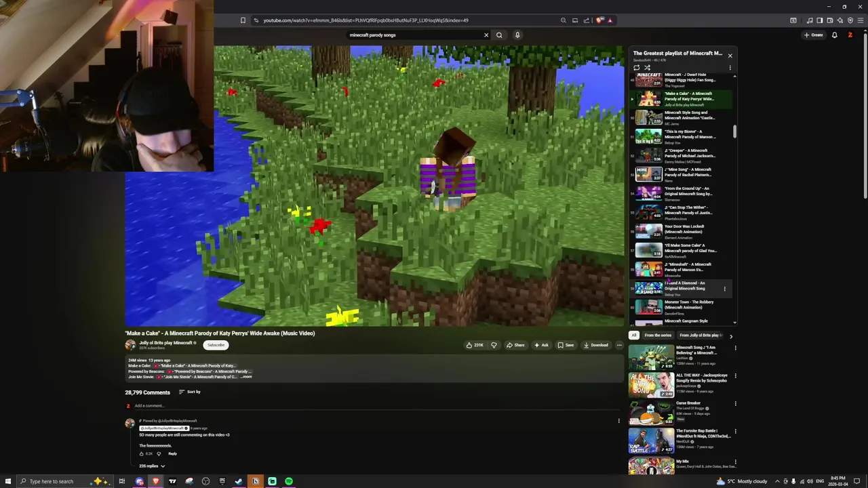Share the video

[x=515, y=345]
